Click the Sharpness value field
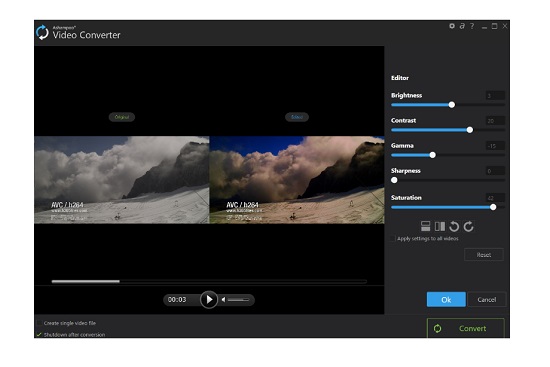Image resolution: width=550 pixels, height=367 pixels. [x=495, y=171]
